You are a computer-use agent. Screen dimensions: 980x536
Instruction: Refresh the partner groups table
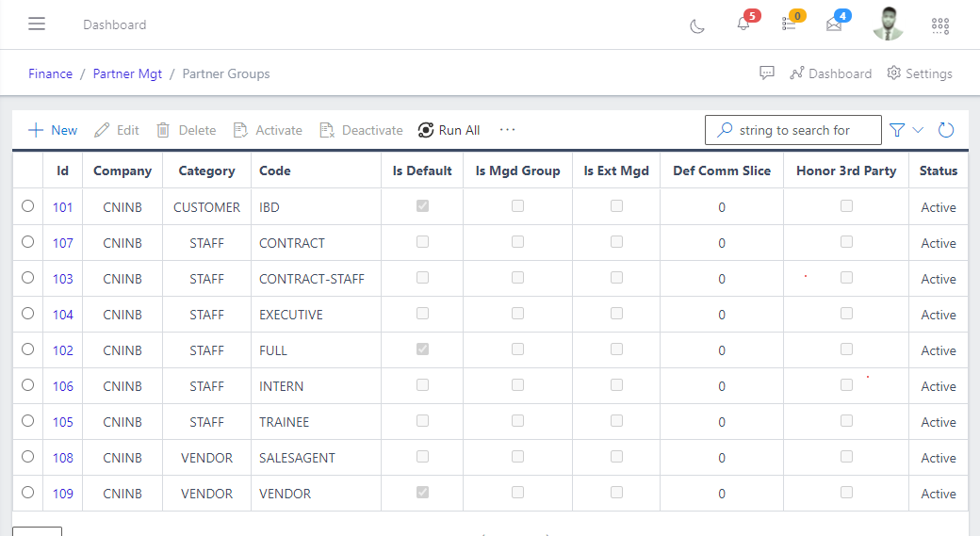click(946, 130)
